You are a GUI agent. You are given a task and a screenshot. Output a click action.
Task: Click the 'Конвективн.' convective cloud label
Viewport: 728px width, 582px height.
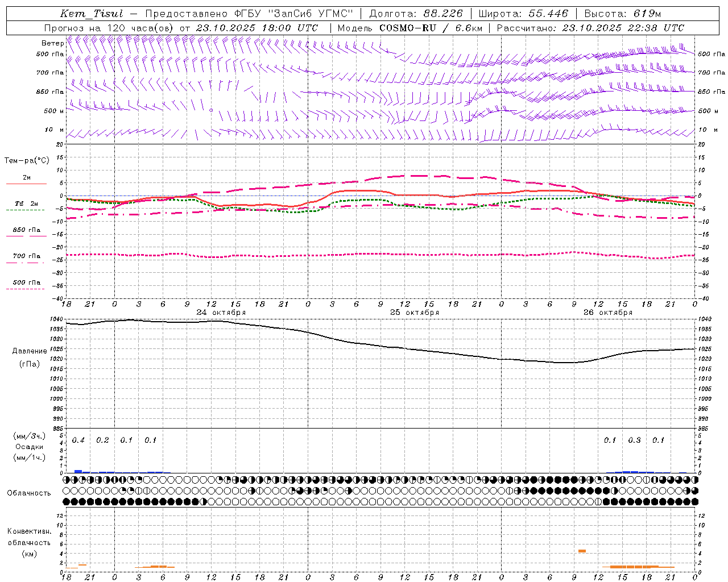coord(30,531)
